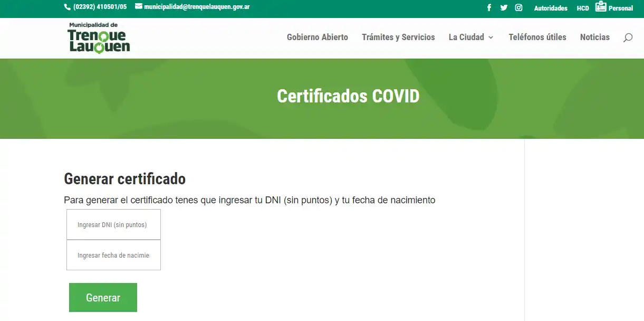Click the Ingresar DNI input field

point(113,224)
